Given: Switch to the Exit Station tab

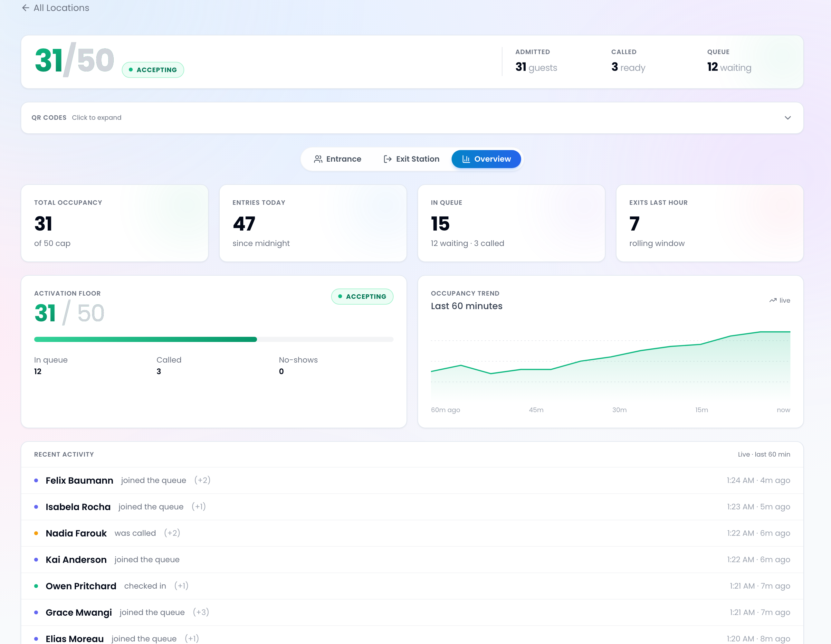Looking at the screenshot, I should [x=411, y=159].
